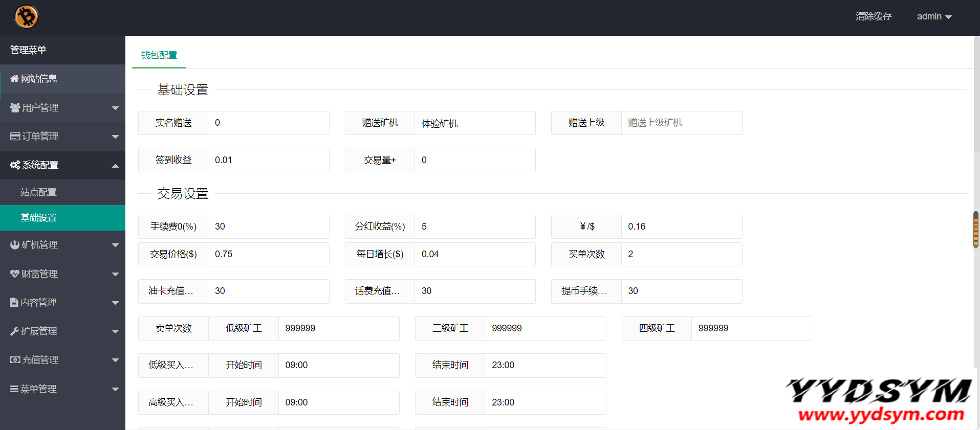Click the page vertical scrollbar thumb

coord(975,230)
